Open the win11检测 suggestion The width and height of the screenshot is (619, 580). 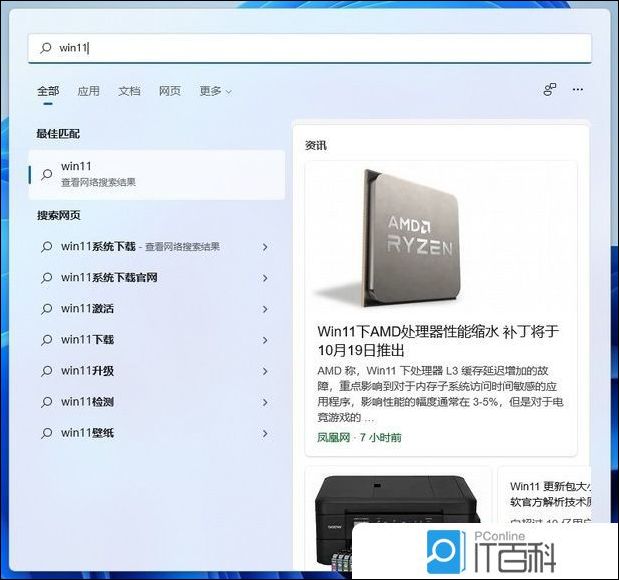tap(157, 402)
